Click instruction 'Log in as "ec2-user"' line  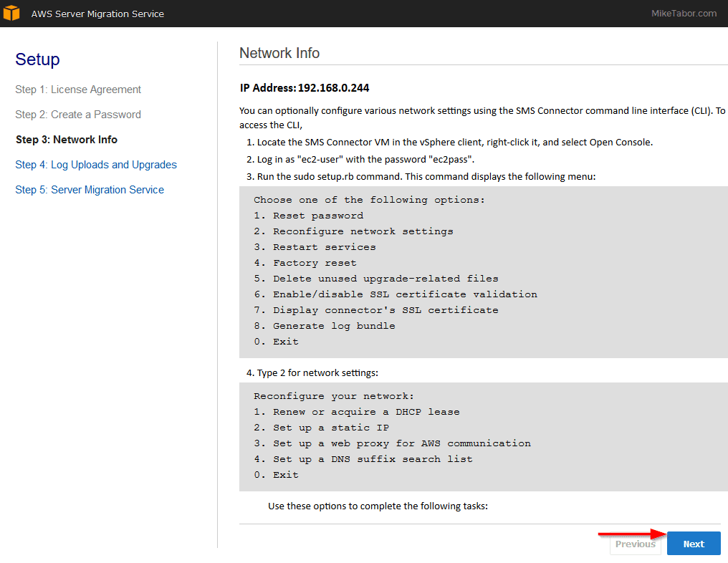pos(360,159)
